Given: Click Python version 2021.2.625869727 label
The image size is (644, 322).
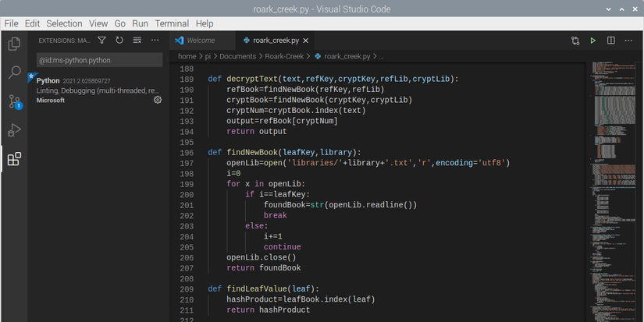Looking at the screenshot, I should [x=87, y=81].
